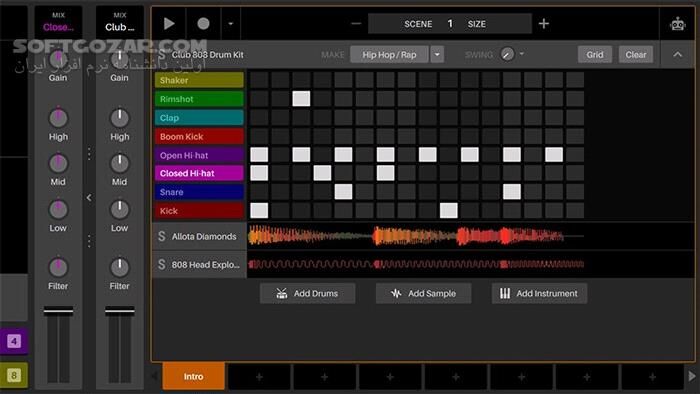This screenshot has width=700, height=394.
Task: Adjust the Close mixer Filter knob
Action: click(58, 267)
